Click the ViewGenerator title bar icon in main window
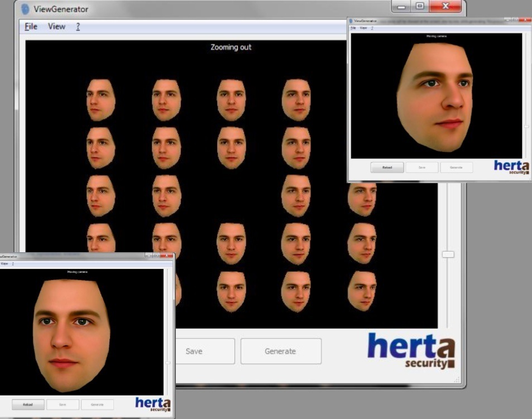The image size is (532, 419). 25,9
